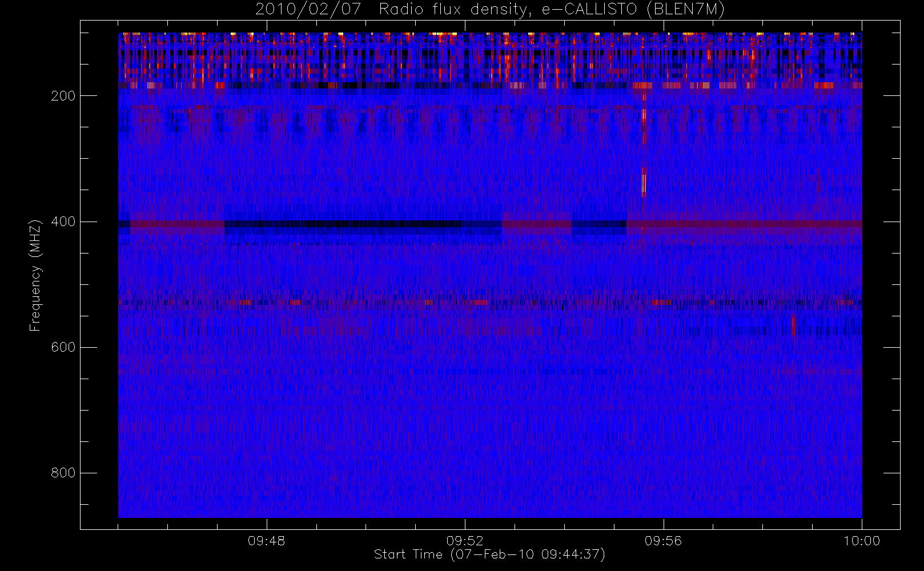This screenshot has width=924, height=571.
Task: Click the 600 frequency tick label
Action: click(x=63, y=347)
